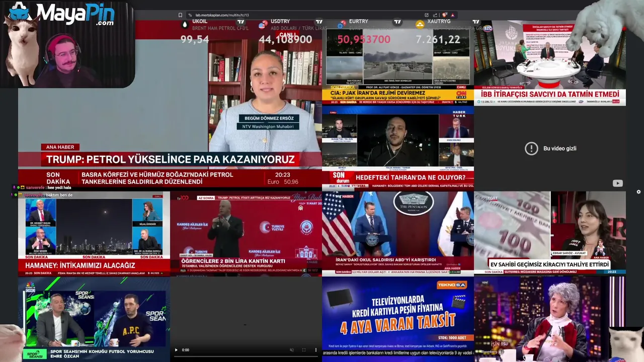The width and height of the screenshot is (644, 362).
Task: Click the settings gear at right edge
Action: (639, 192)
